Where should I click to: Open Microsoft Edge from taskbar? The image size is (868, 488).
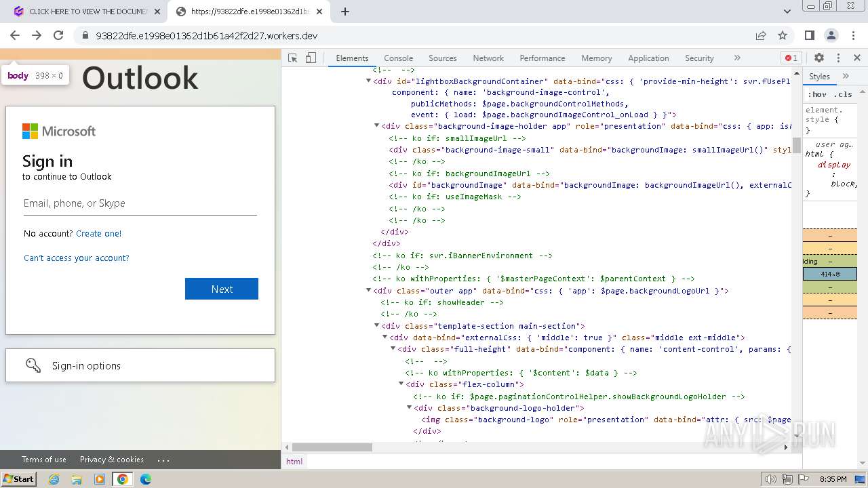pyautogui.click(x=146, y=479)
